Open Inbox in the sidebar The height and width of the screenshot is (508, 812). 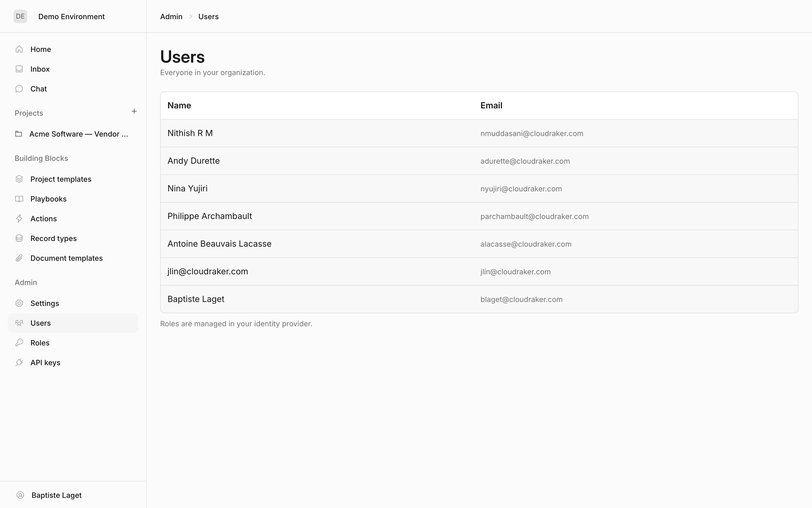(73, 69)
